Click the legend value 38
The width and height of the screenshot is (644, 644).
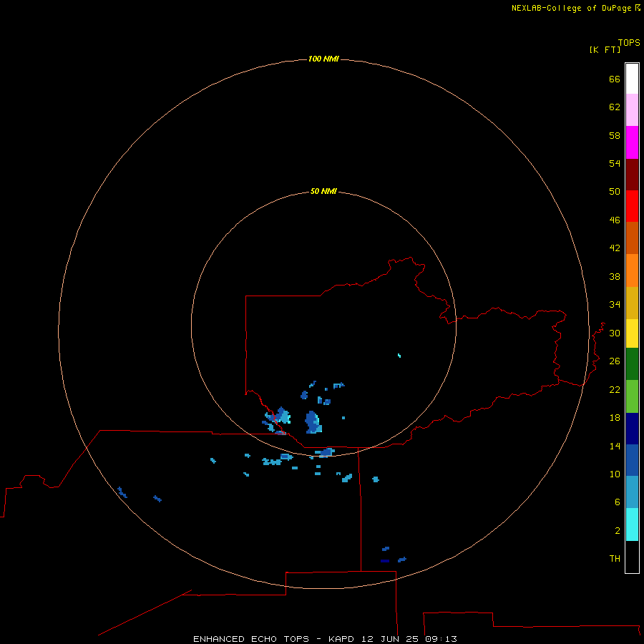point(615,276)
